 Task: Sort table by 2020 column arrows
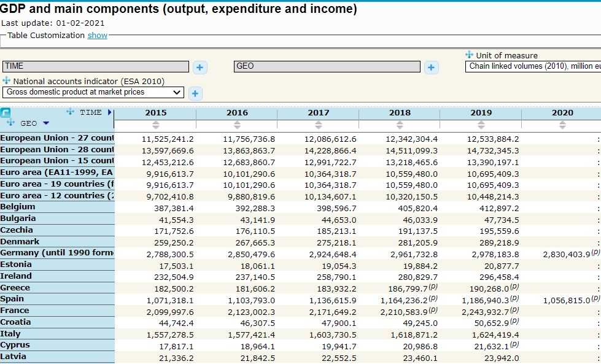click(x=562, y=125)
